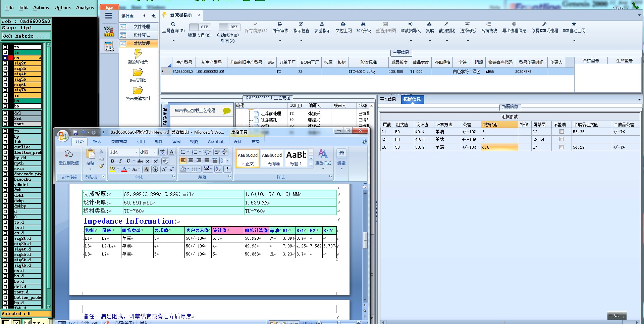Image resolution: width=644 pixels, height=324 pixels.
Task: Click the Format Painter brush icon in Word
Action: (101, 166)
